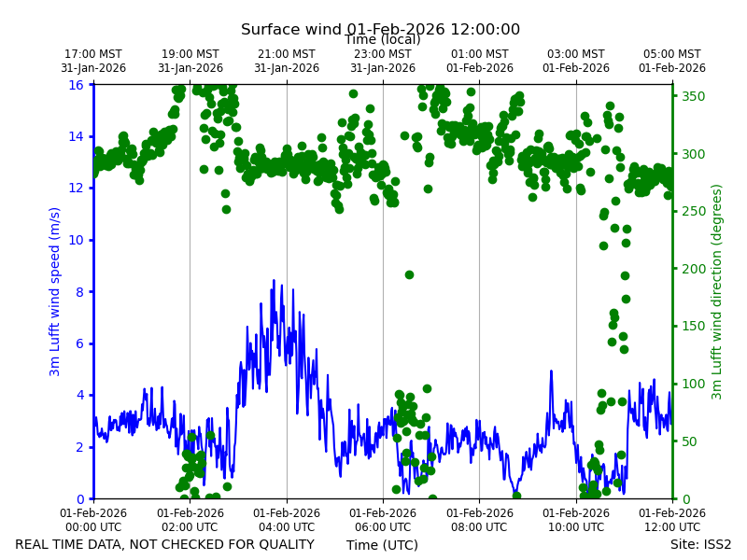Click the green '150' direction tick

click(694, 326)
